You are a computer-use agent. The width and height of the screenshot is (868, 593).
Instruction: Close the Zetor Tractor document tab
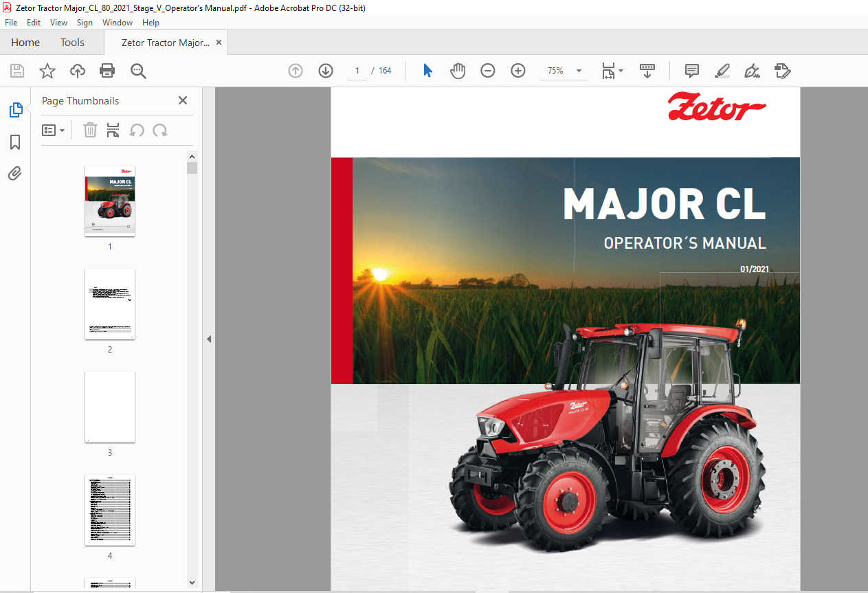tap(219, 43)
